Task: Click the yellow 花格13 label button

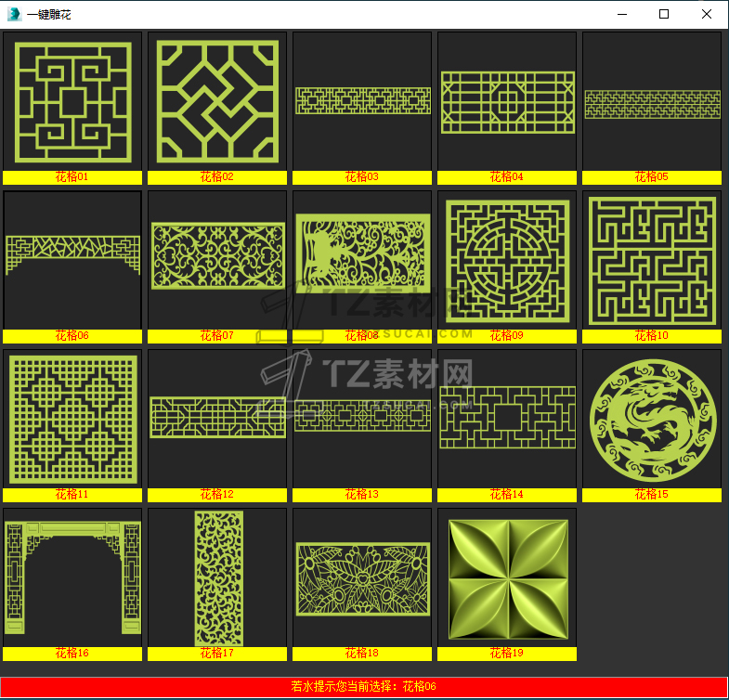Action: [x=362, y=495]
